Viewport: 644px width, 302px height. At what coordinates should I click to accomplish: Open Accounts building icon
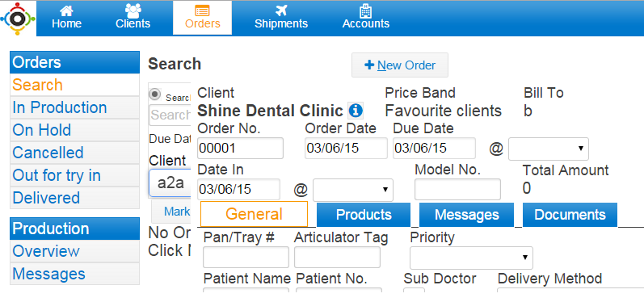click(365, 10)
